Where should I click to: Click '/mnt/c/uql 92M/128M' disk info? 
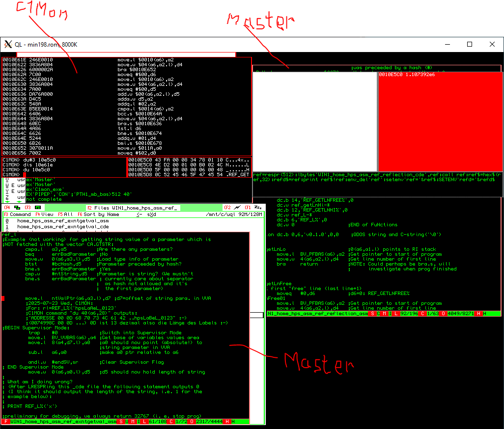[x=234, y=214]
